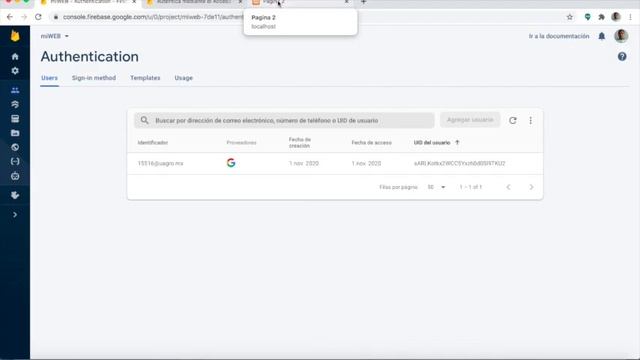
Task: Click Fecha de creación column header
Action: tap(300, 142)
